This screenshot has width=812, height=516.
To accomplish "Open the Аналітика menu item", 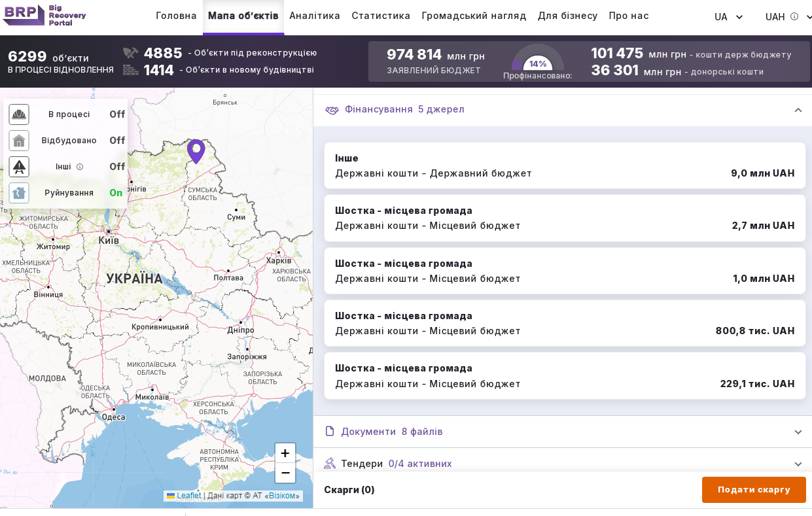I will click(315, 16).
